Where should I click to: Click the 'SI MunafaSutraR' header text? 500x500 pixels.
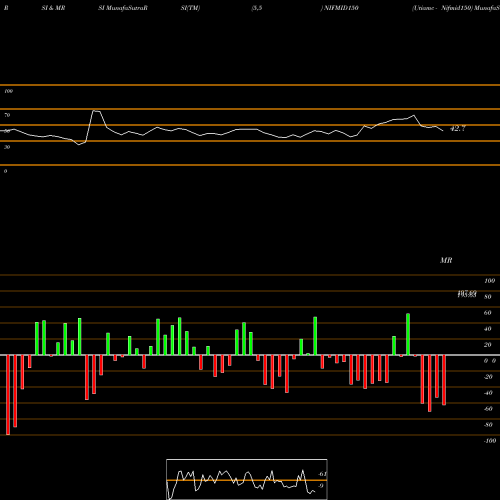coord(123,8)
